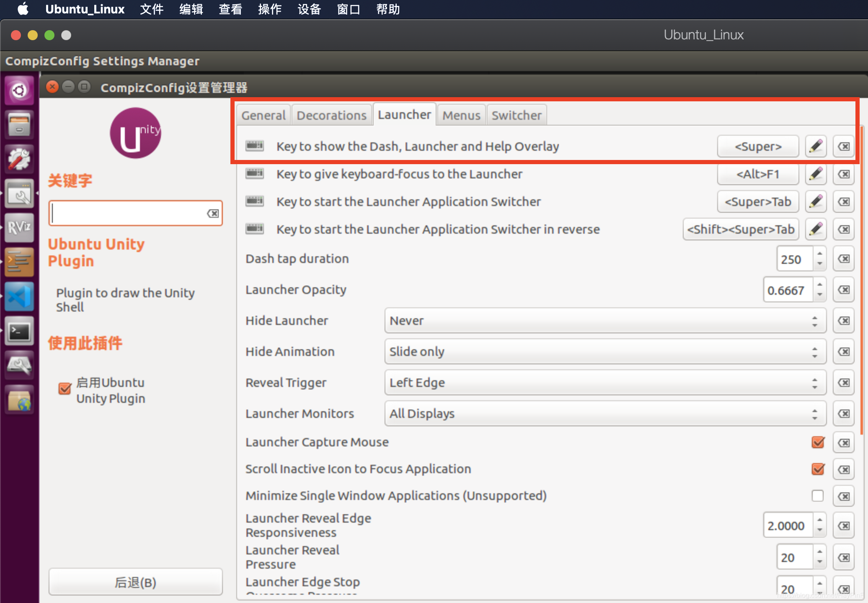This screenshot has height=603, width=868.
Task: Edit the reverse switcher key binding
Action: (816, 229)
